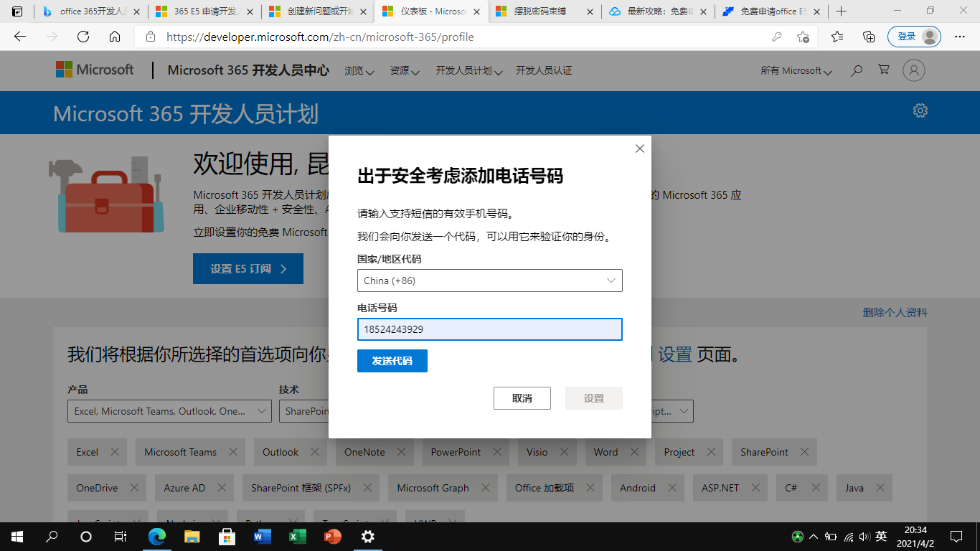Click the 设置 E5 订阅 button

coord(248,269)
